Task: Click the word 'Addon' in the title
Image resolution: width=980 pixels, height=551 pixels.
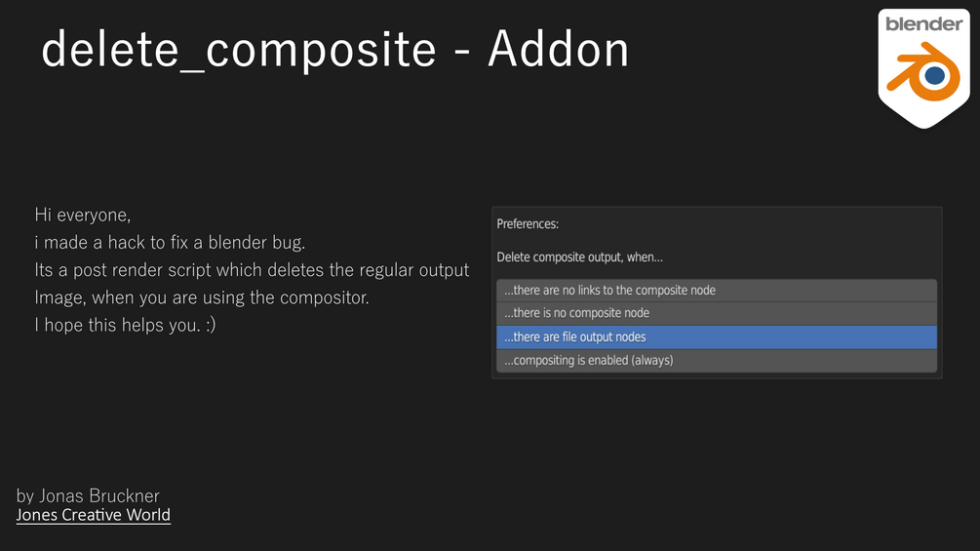Action: pyautogui.click(x=558, y=50)
